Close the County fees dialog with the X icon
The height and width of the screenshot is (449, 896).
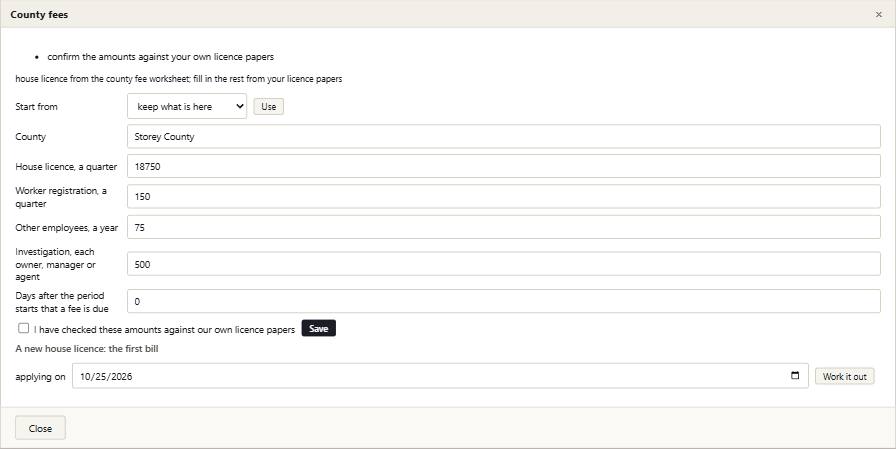point(878,14)
